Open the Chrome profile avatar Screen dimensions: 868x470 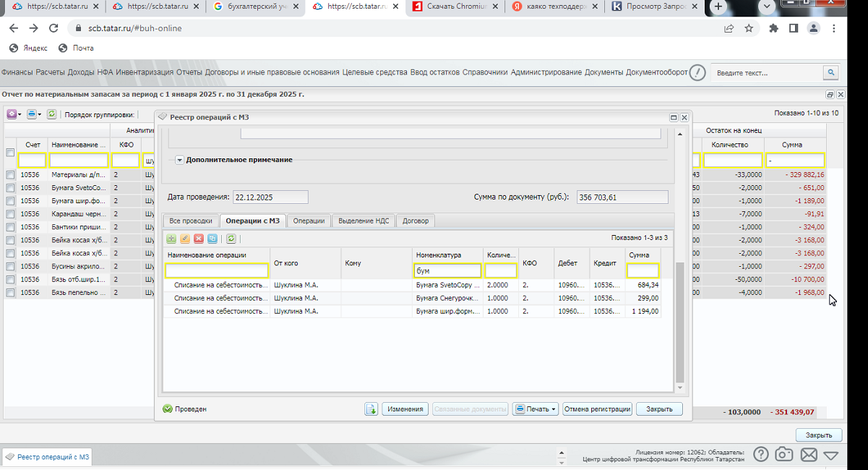pyautogui.click(x=814, y=28)
